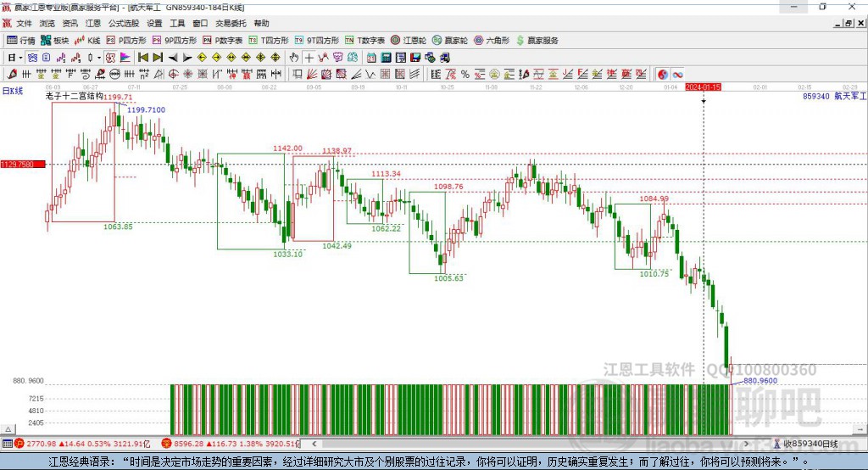The image size is (868, 470).
Task: Click the 赢家服务 button
Action: (x=538, y=40)
